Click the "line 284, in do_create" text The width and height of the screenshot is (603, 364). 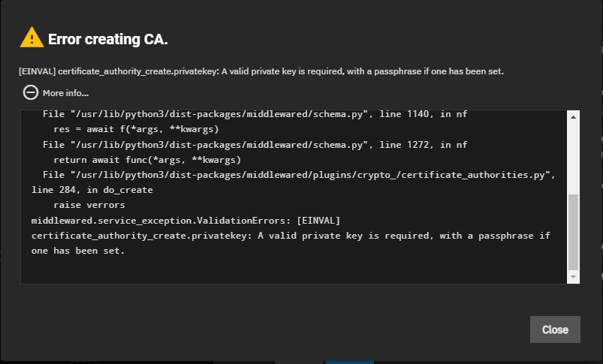(x=92, y=190)
